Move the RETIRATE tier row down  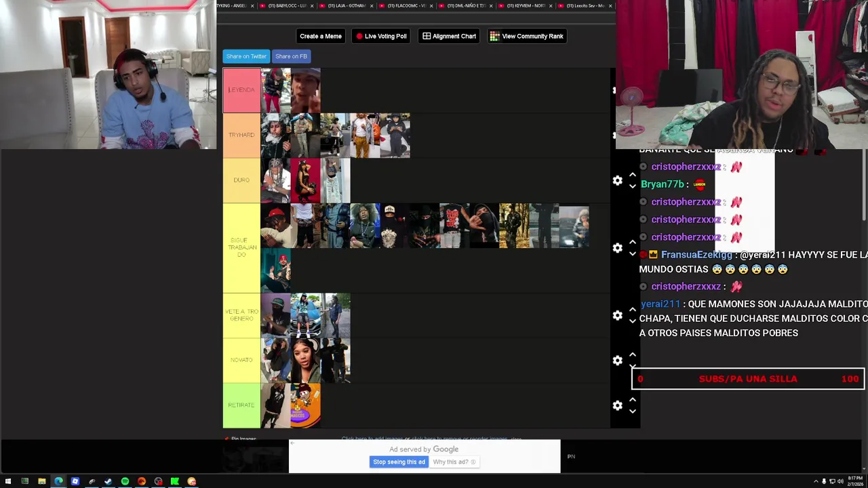(633, 411)
